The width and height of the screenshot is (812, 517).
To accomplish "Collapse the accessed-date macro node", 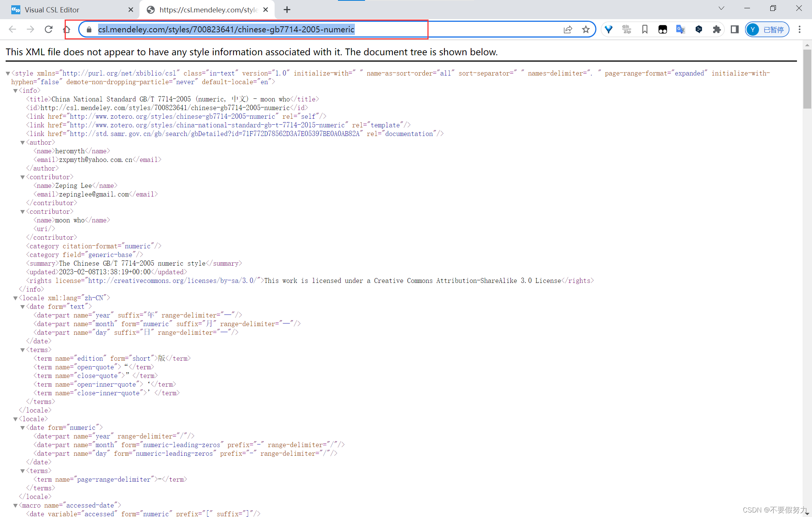I will [15, 506].
